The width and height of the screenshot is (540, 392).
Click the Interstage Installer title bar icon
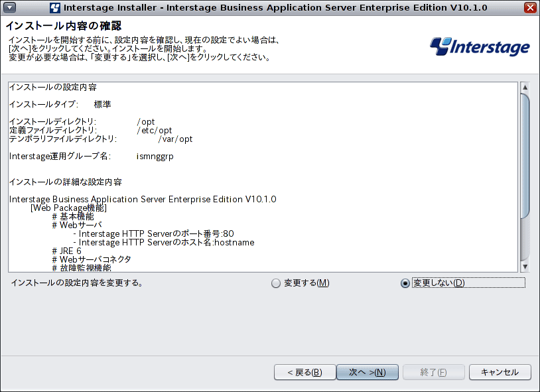(55, 7)
